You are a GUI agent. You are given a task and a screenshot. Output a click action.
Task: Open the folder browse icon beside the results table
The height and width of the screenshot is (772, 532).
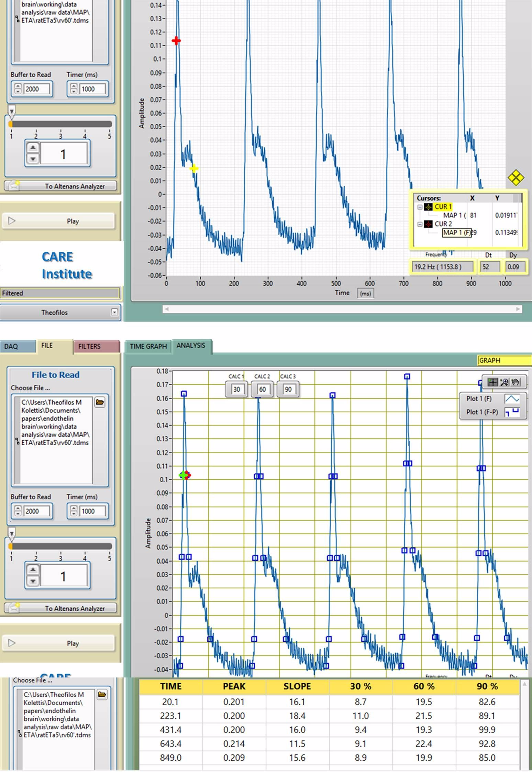pos(102,694)
